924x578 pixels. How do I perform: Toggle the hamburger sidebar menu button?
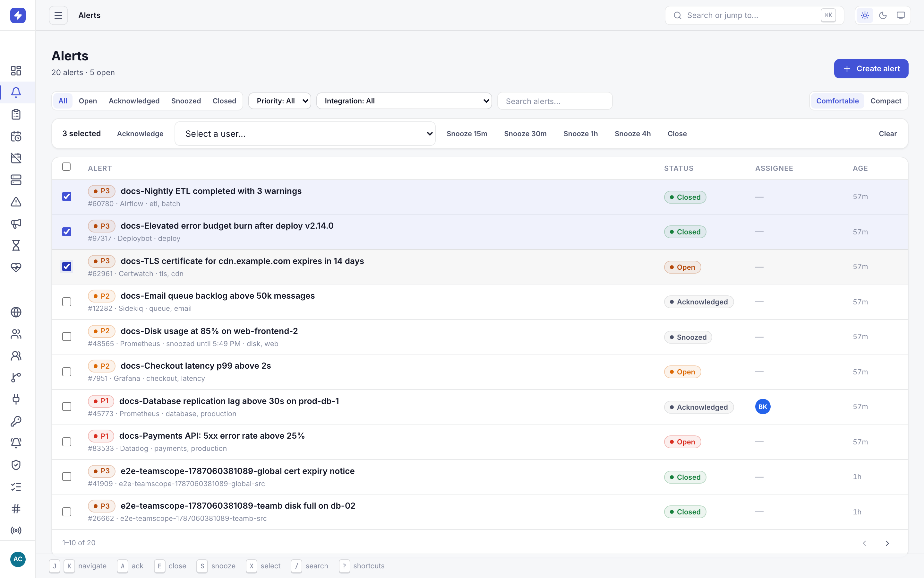58,15
